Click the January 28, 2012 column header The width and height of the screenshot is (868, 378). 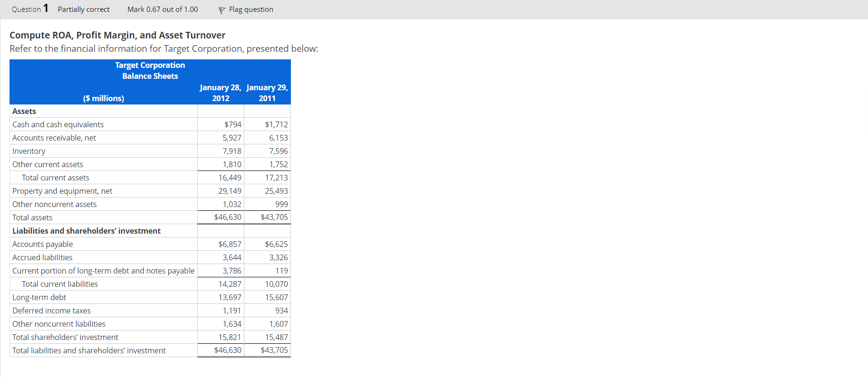[x=221, y=93]
